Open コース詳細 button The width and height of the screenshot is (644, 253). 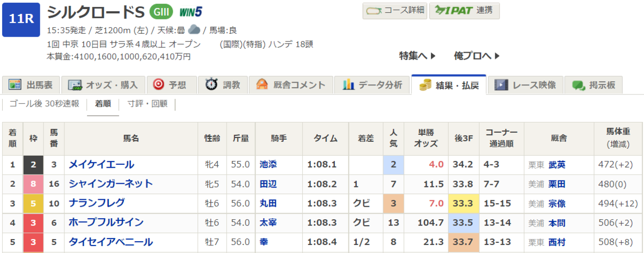[394, 11]
